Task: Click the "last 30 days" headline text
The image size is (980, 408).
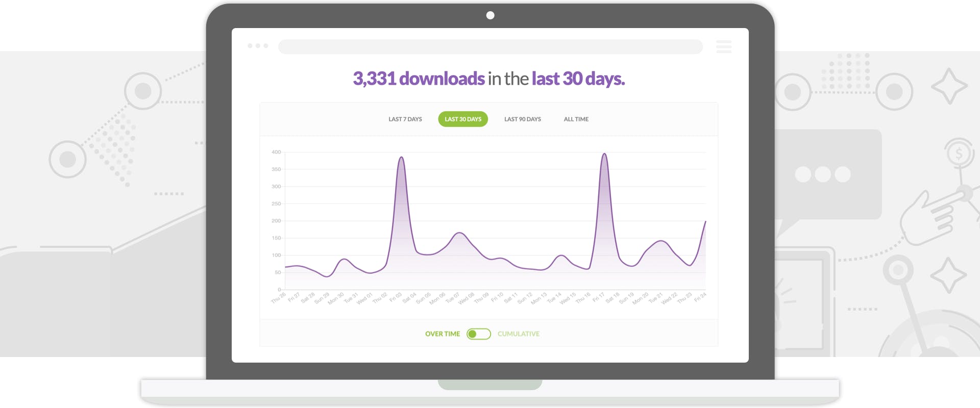Action: 578,79
